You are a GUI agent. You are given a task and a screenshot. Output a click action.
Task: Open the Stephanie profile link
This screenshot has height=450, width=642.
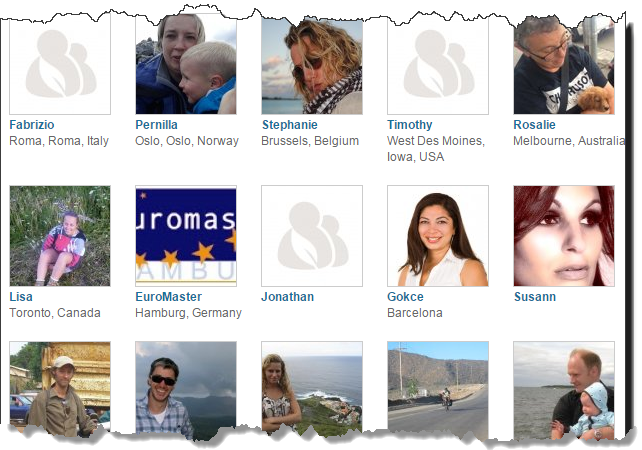289,125
